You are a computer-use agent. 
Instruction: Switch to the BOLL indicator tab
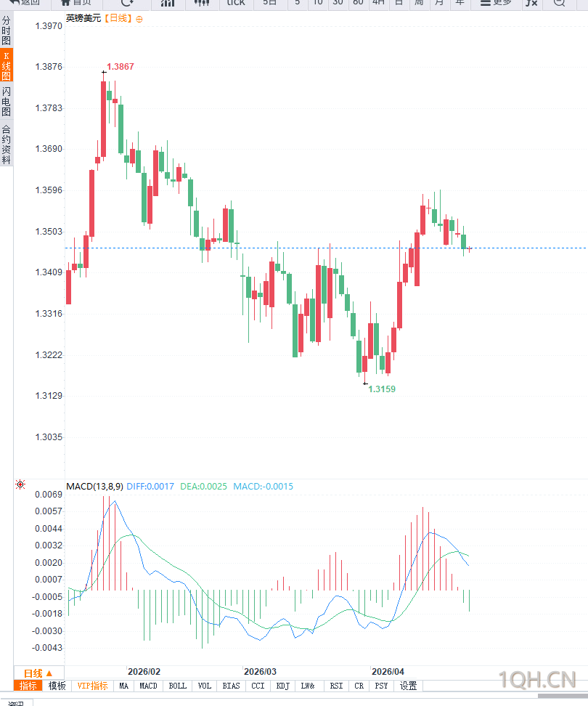[177, 686]
